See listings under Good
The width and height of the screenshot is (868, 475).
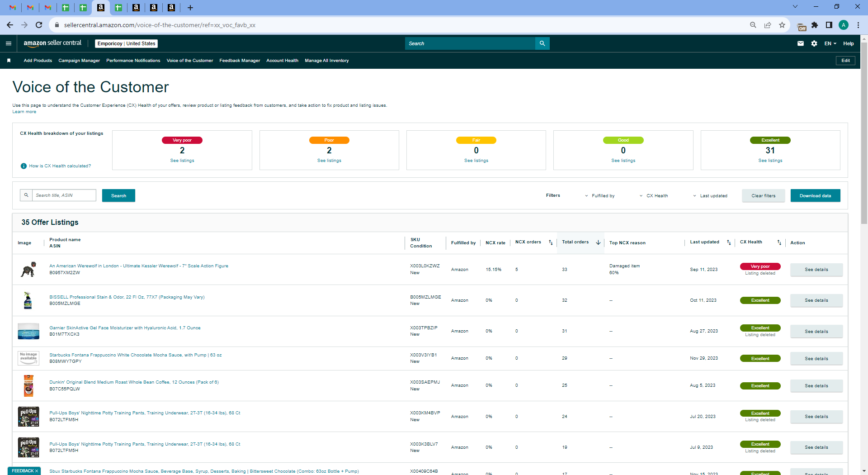point(623,161)
